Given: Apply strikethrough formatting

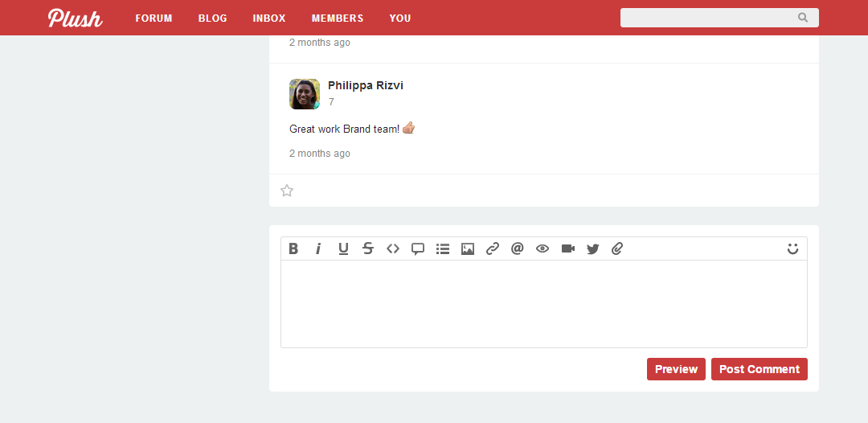Looking at the screenshot, I should (x=368, y=248).
